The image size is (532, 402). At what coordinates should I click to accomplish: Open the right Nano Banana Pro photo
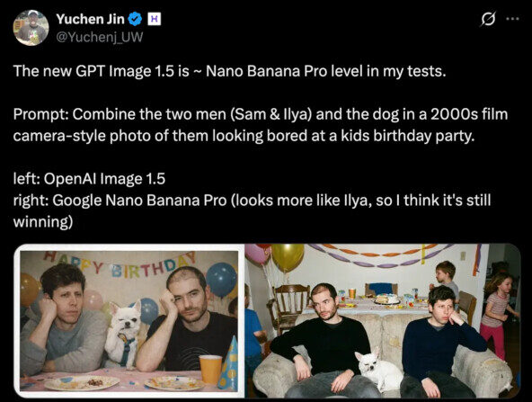point(383,321)
